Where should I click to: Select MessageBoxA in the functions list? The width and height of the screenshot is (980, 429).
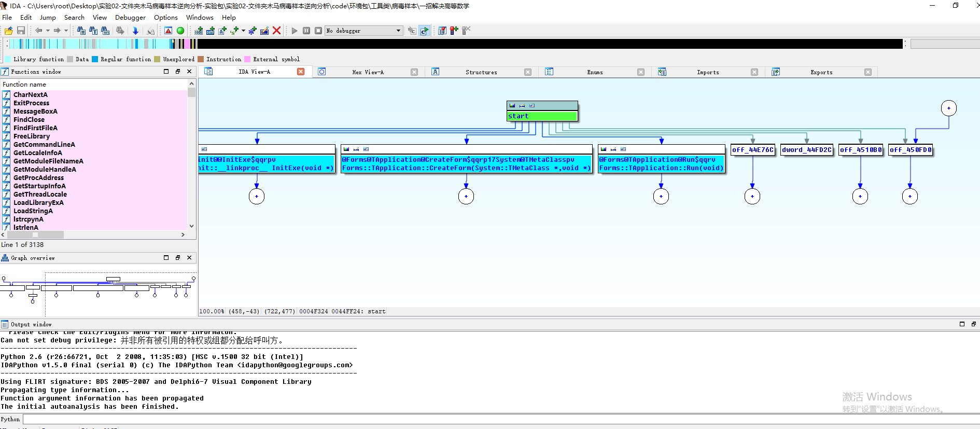click(x=35, y=111)
